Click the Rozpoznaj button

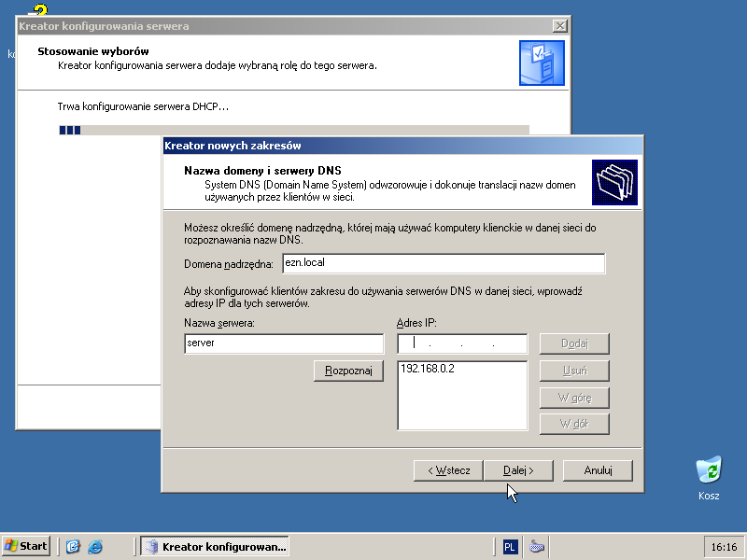[x=348, y=371]
